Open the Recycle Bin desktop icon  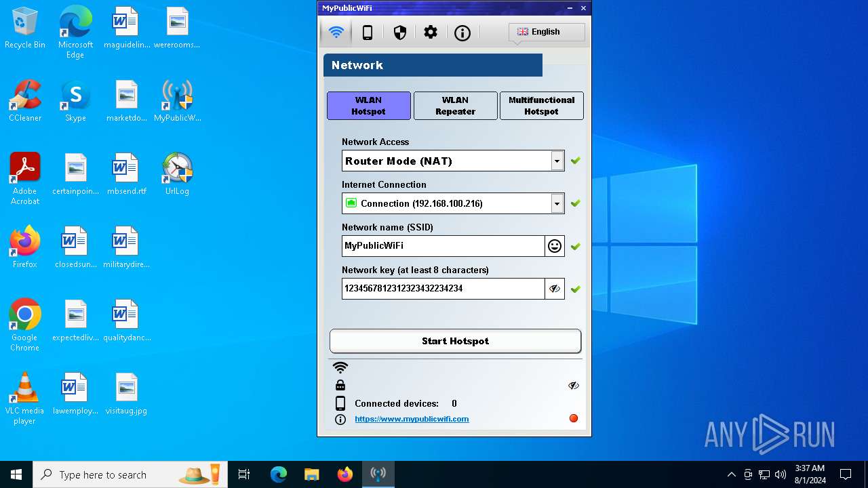pos(25,28)
